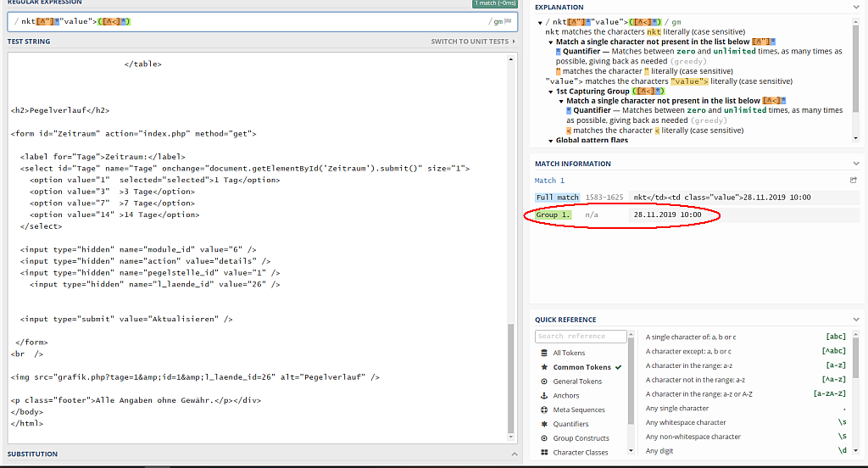Screen dimensions: 868x468
Task: Select the All Tokens database icon
Action: tap(543, 353)
